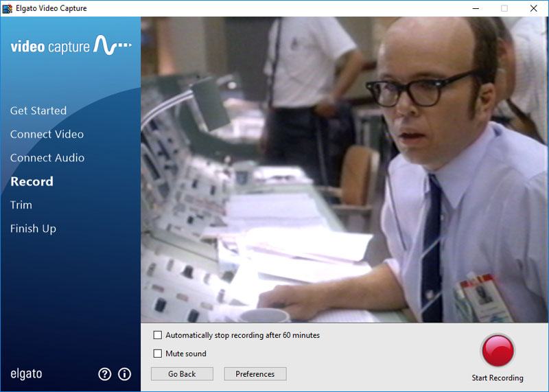Close the Elgato Video Capture window
Viewport: 549px width, 392px height.
534,8
